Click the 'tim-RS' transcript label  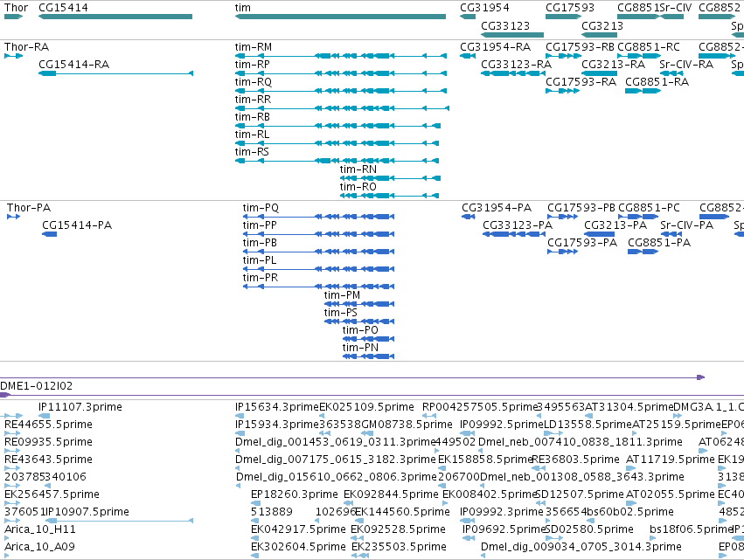coord(252,152)
